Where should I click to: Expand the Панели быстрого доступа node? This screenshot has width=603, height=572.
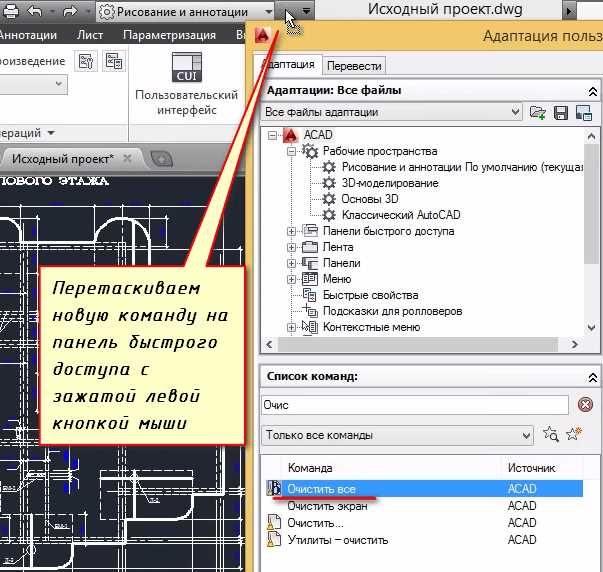coord(292,231)
